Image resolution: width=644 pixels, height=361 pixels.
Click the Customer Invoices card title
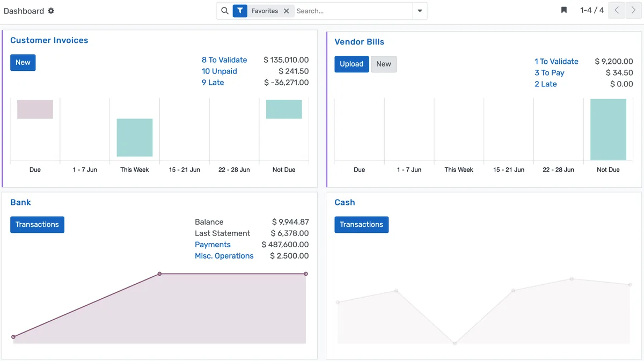point(49,40)
